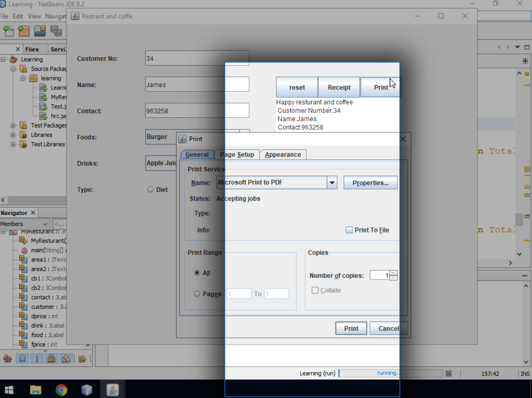Click the Print button beside Receipt

pyautogui.click(x=381, y=87)
